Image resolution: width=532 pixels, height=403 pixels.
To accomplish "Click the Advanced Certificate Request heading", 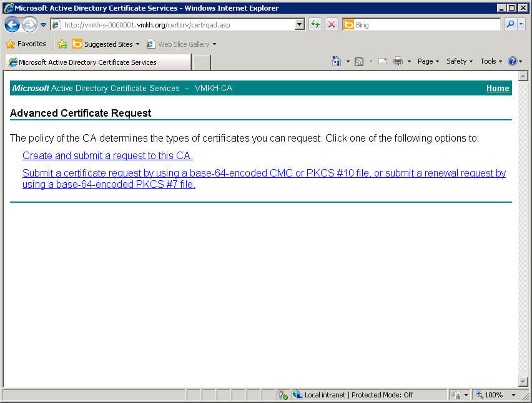I will pyautogui.click(x=81, y=113).
